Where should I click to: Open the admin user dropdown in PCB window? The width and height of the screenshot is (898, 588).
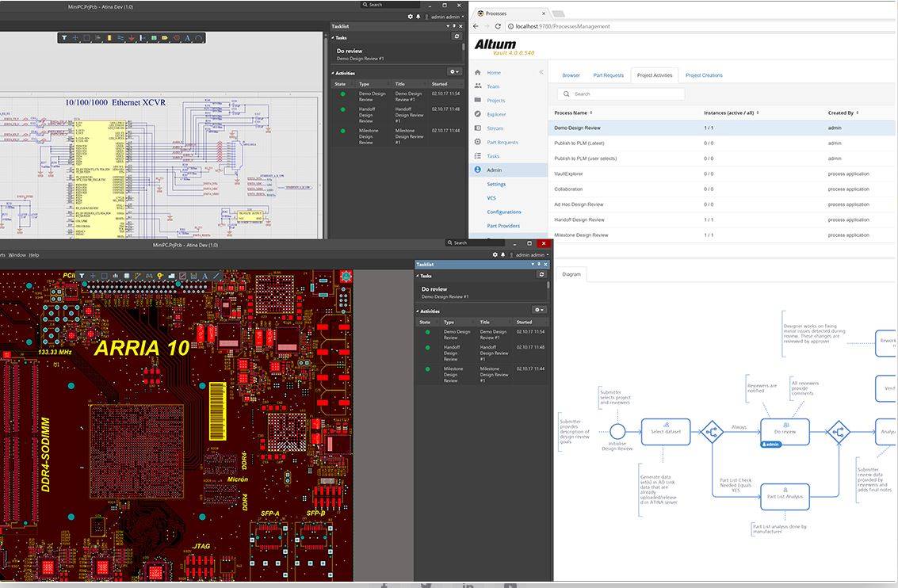point(532,255)
